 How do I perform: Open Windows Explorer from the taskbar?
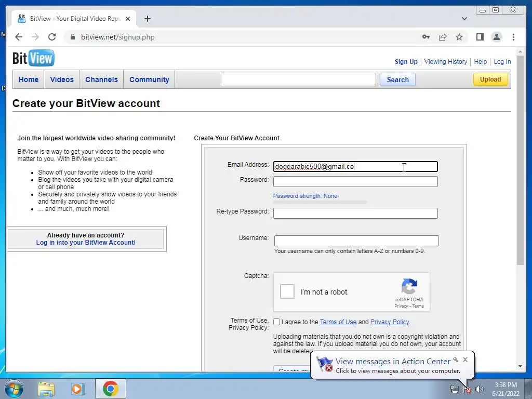click(x=46, y=389)
